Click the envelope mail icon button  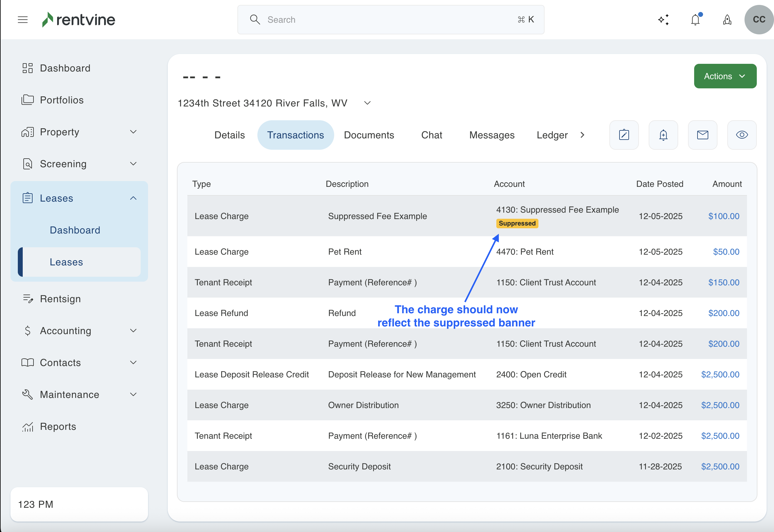[703, 135]
